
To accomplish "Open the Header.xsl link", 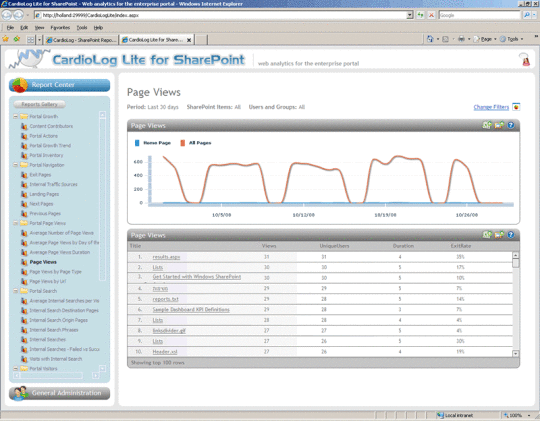I will pos(165,352).
